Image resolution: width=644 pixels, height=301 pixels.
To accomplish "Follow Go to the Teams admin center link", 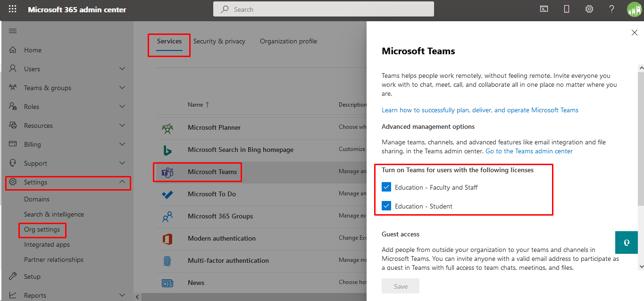I will click(x=529, y=151).
